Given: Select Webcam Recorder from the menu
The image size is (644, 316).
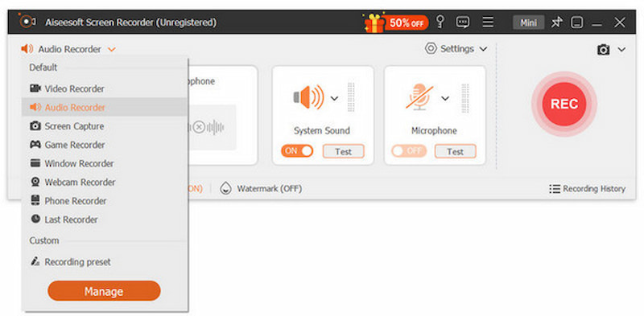Looking at the screenshot, I should tap(105, 182).
